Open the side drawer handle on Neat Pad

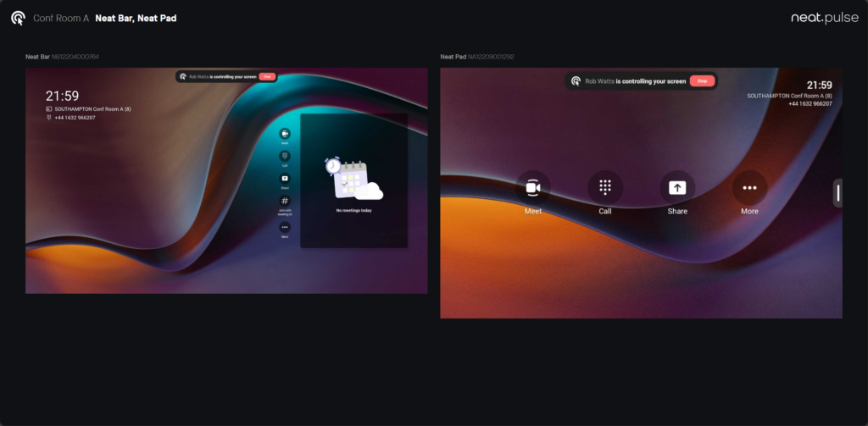coord(838,193)
